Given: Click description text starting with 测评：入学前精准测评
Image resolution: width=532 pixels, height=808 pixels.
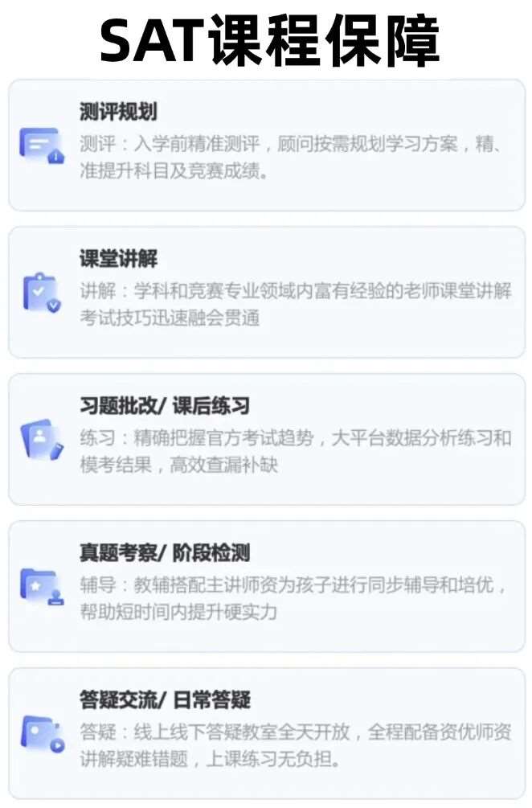Looking at the screenshot, I should 291,157.
